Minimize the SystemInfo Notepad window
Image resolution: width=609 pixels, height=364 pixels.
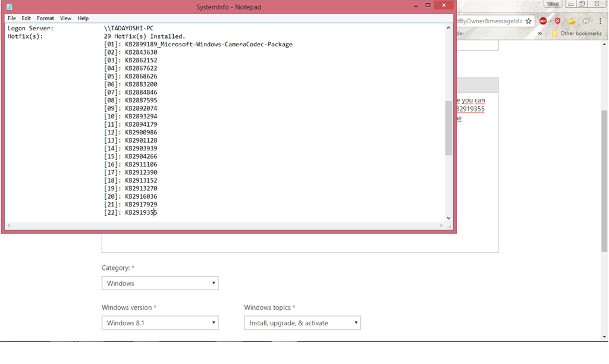[x=416, y=5]
